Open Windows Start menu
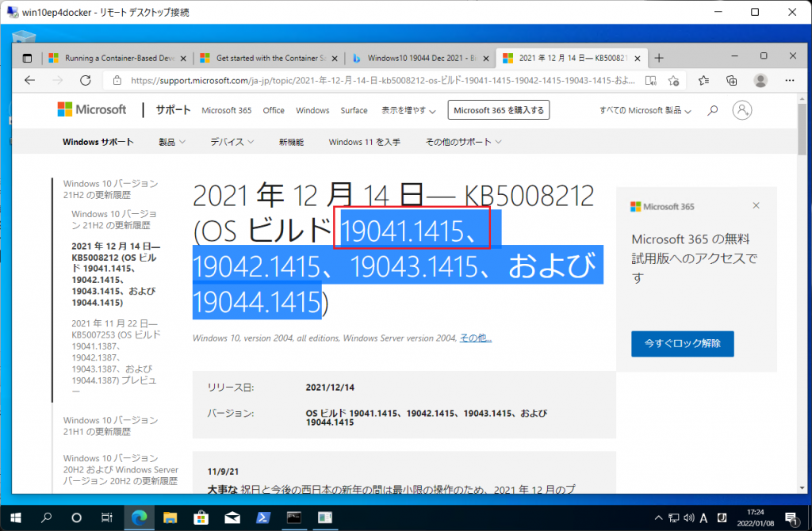This screenshot has width=812, height=531. coord(16,518)
